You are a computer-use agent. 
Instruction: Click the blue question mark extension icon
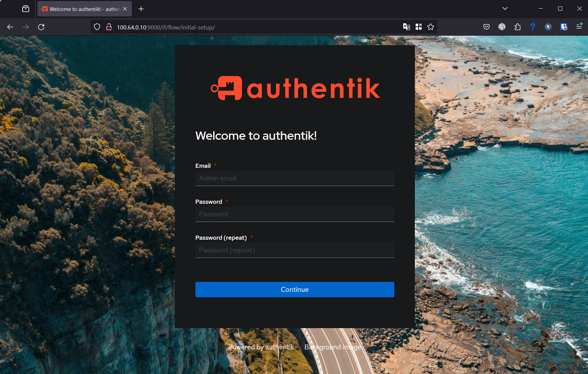pyautogui.click(x=533, y=27)
